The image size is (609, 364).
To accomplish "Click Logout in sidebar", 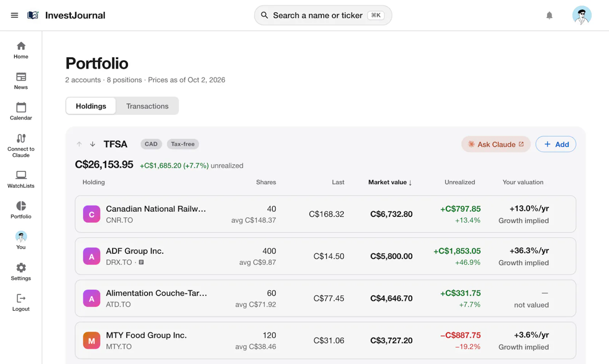I will (21, 302).
